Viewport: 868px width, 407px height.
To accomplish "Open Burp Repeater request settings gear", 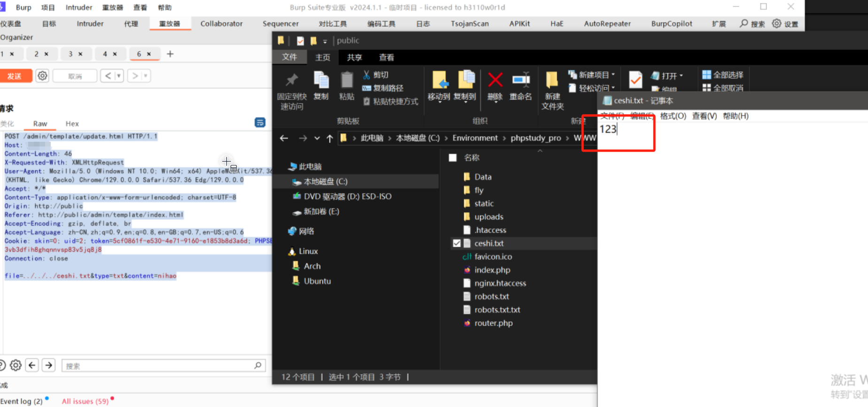I will 42,76.
